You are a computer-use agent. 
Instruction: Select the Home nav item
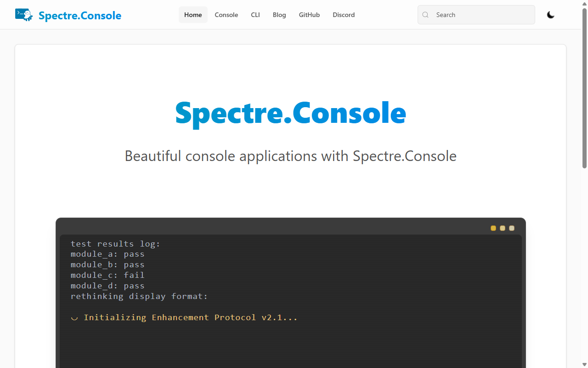193,15
